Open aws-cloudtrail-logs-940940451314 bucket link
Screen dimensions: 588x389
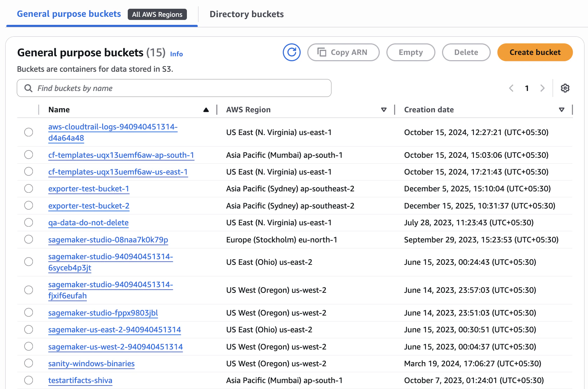113,132
